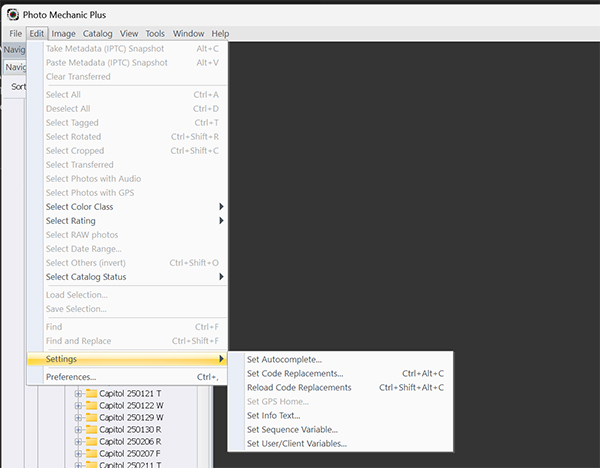Select the 'Capitol 250121 T' tree label
Image resolution: width=600 pixels, height=468 pixels.
[130, 393]
